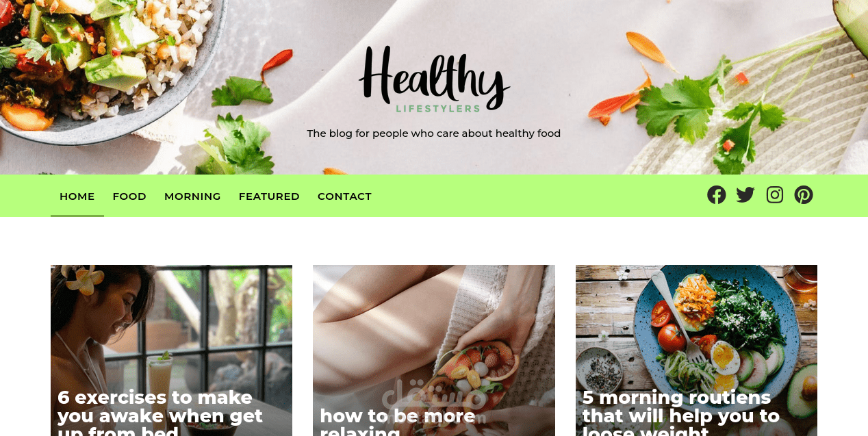Screen dimensions: 868x436
Task: Select MORNING in the navigation bar
Action: pyautogui.click(x=192, y=196)
